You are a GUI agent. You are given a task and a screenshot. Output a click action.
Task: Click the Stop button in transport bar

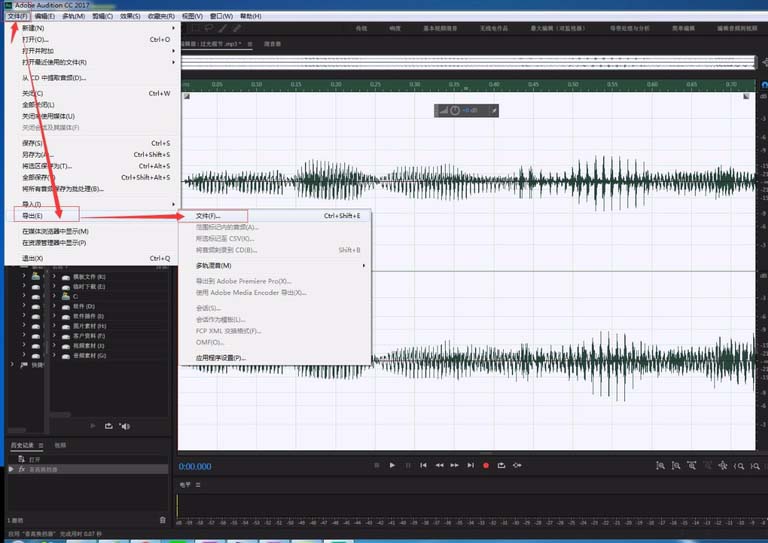pos(376,465)
